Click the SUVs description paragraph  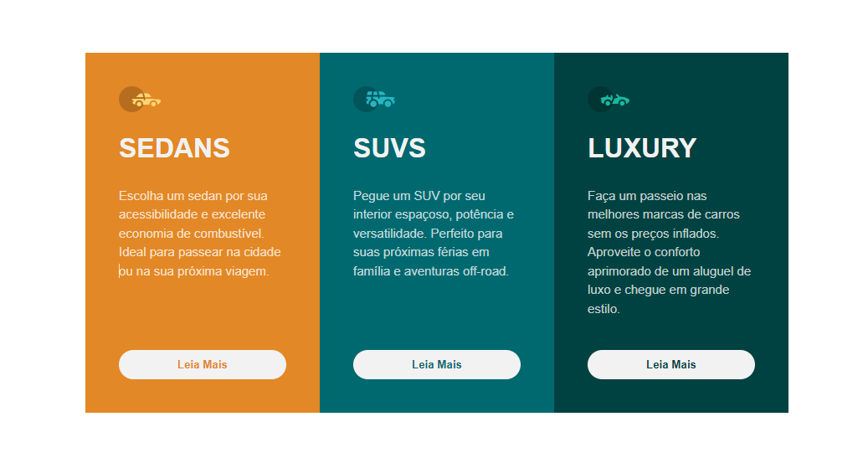coord(434,233)
